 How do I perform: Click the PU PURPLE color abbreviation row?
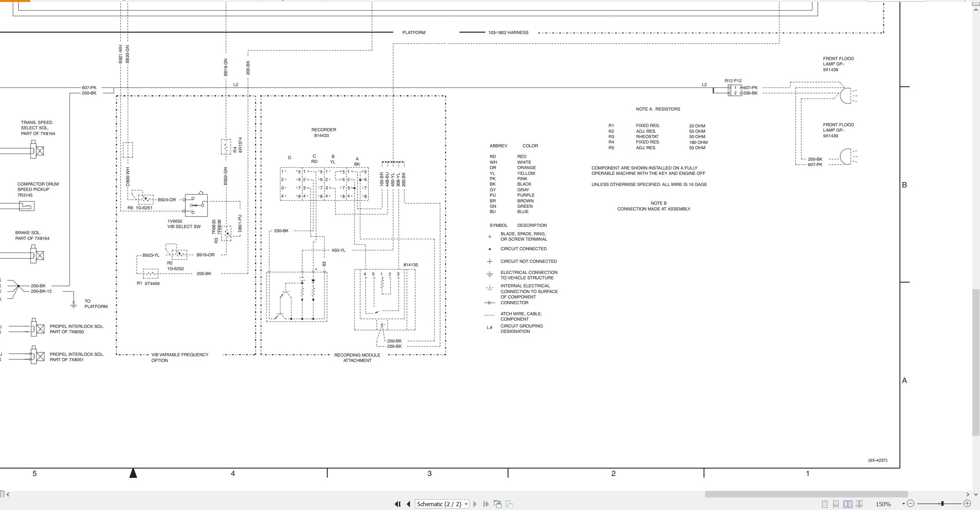click(x=512, y=195)
